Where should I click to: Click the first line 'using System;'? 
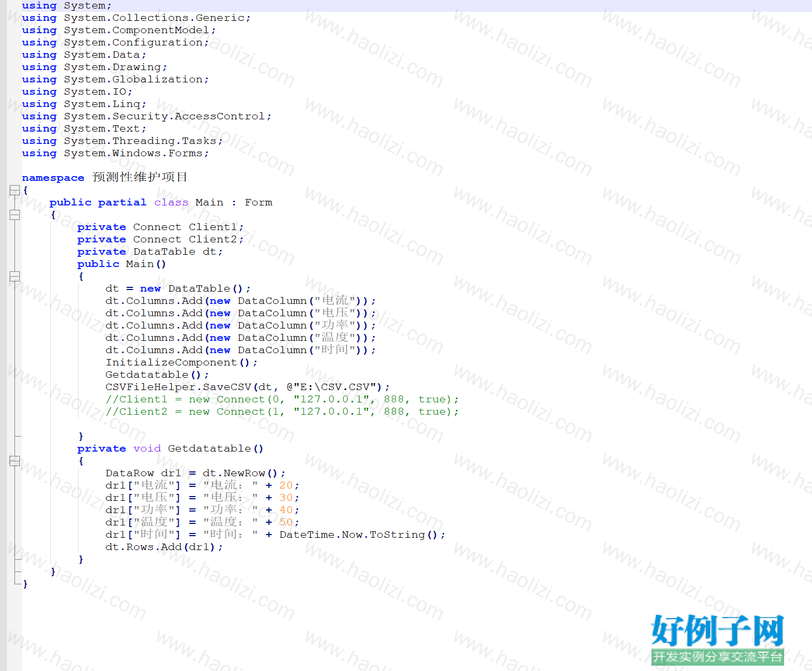[67, 5]
